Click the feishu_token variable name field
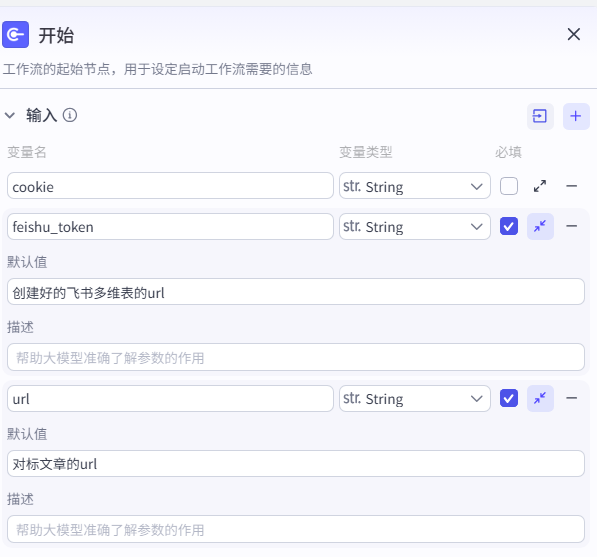This screenshot has height=557, width=601. pyautogui.click(x=170, y=227)
